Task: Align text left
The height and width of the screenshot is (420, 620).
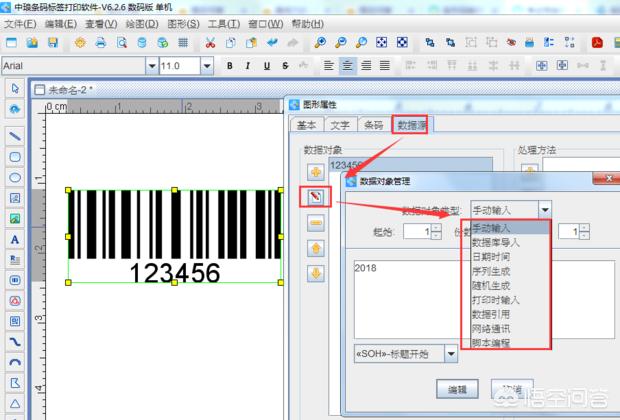Action: pyautogui.click(x=328, y=66)
